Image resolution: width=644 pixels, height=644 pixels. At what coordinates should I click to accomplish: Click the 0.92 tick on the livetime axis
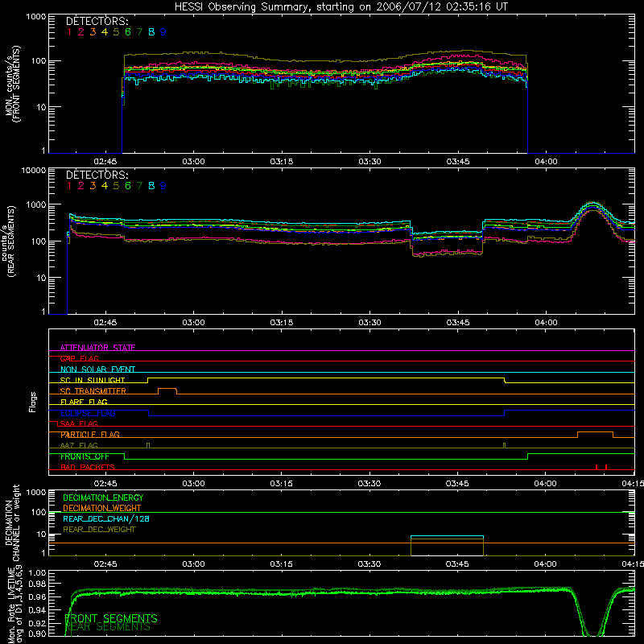coord(37,623)
